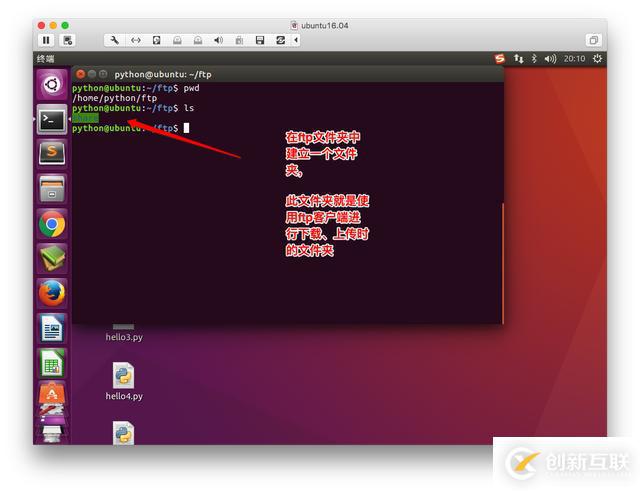Click the terminal prompt cursor line
This screenshot has width=640, height=492.
click(x=131, y=128)
